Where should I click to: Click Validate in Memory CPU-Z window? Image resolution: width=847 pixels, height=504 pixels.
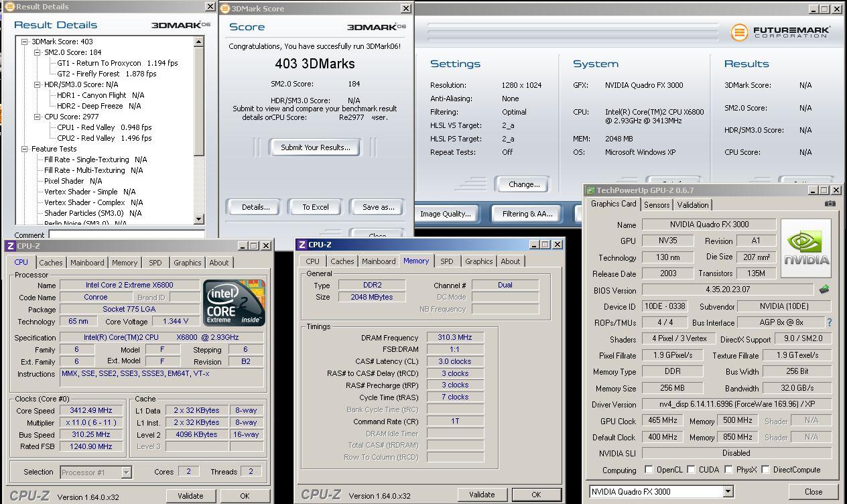tap(482, 495)
